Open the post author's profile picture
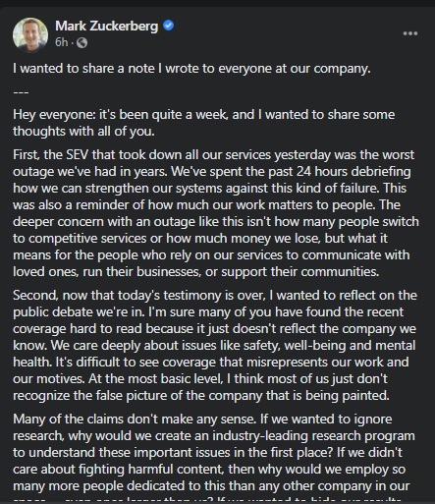 coord(30,35)
